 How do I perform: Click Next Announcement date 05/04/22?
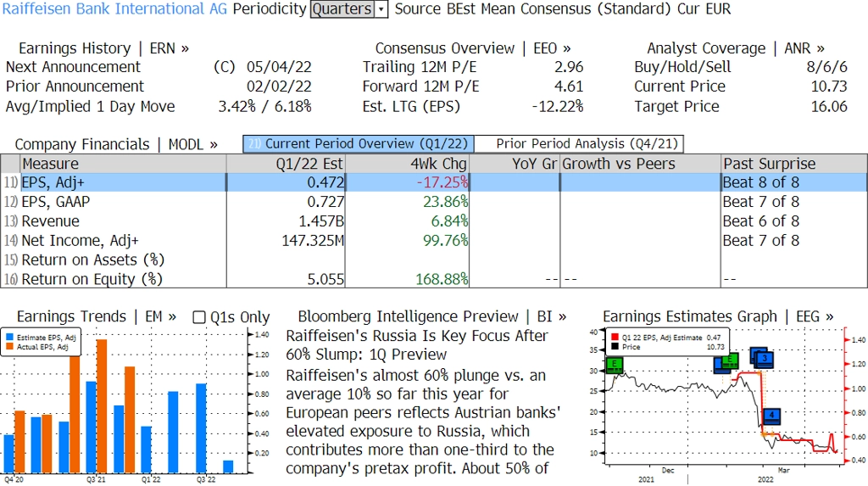(279, 67)
